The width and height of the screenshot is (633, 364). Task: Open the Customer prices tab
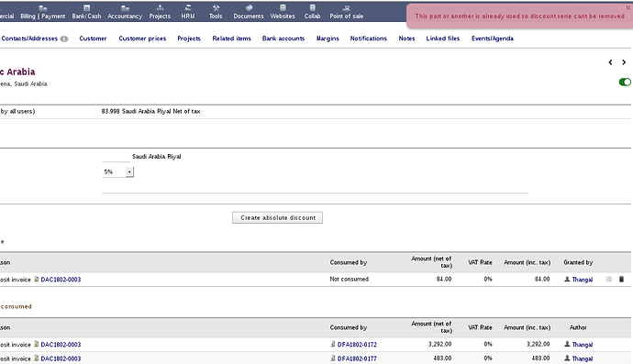coord(142,39)
